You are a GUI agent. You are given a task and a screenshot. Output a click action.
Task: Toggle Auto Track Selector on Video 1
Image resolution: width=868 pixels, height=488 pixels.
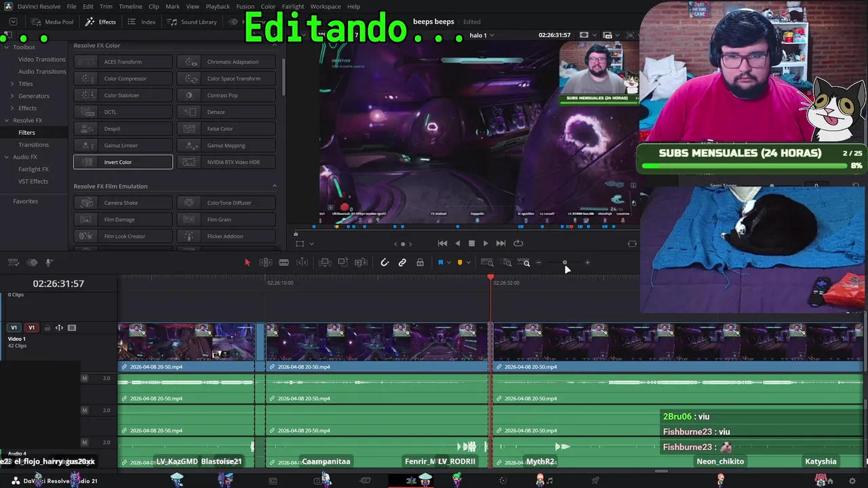tap(59, 328)
